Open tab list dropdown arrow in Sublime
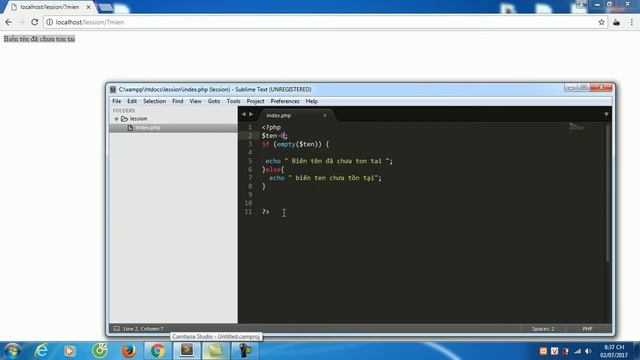This screenshot has height=360, width=640. 606,114
